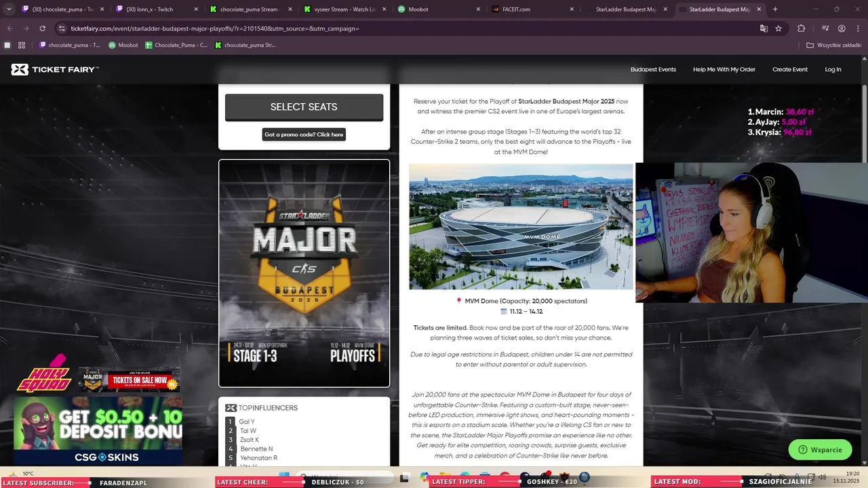Click the CSGOSkins deposit bonus banner

[x=98, y=431]
